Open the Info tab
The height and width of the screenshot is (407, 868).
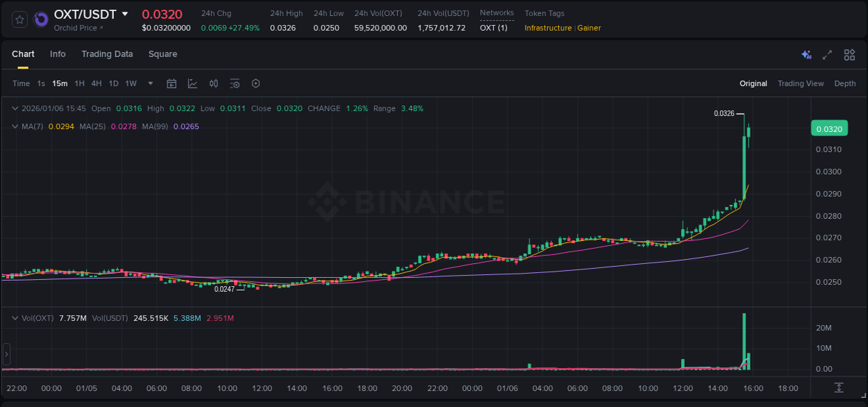tap(58, 53)
